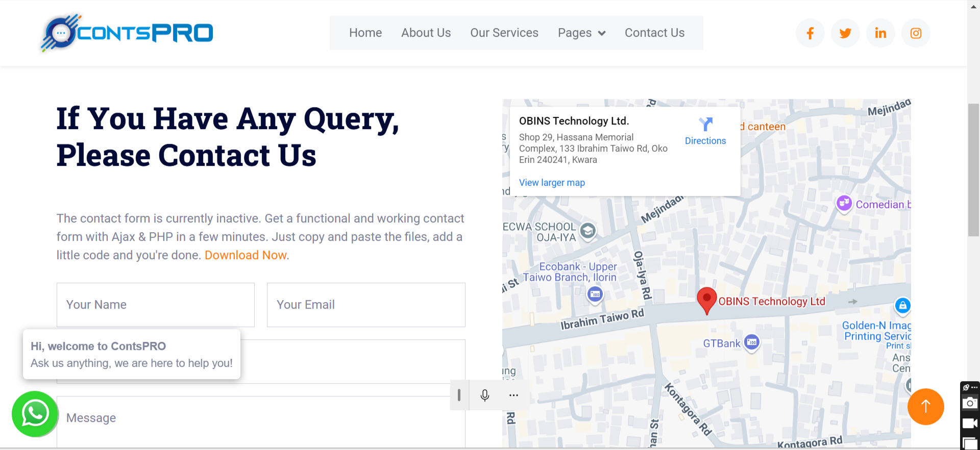Click the Directions text link

pos(705,141)
